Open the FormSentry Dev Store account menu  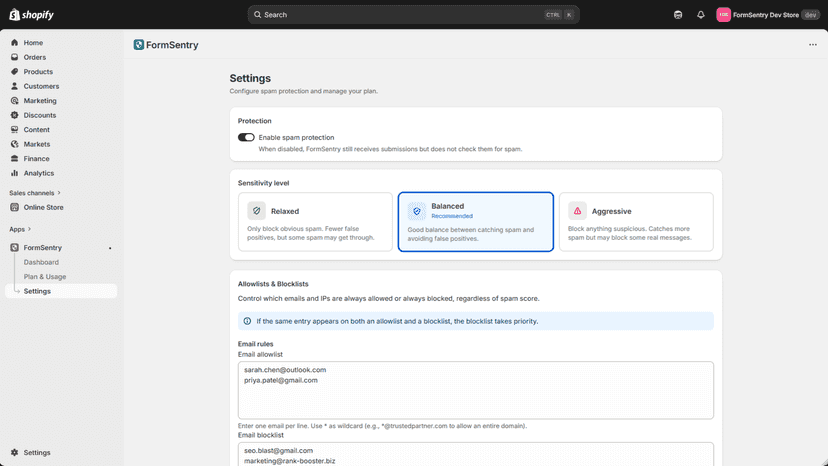click(767, 15)
